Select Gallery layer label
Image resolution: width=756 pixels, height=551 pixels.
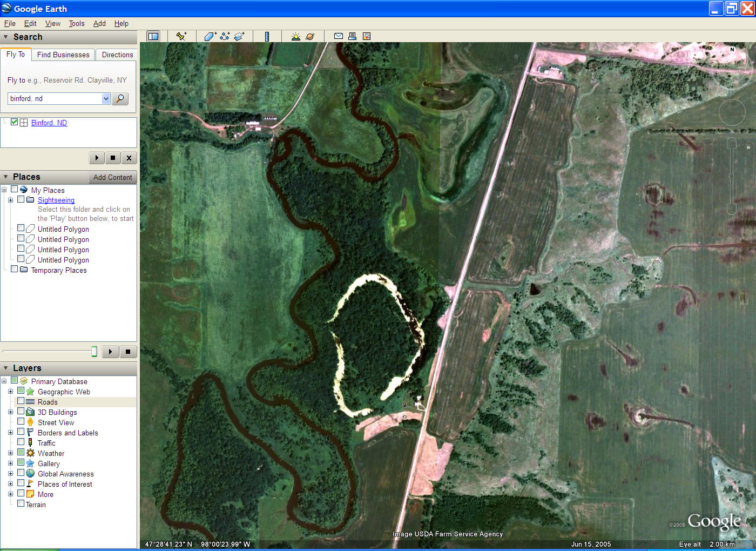[49, 463]
